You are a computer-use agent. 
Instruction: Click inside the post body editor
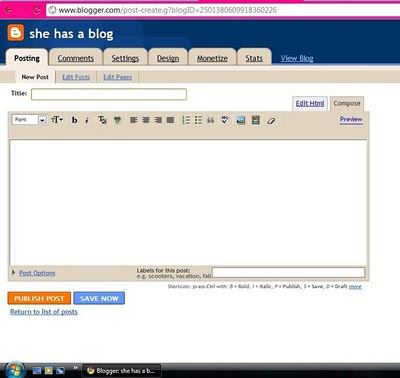tap(188, 202)
